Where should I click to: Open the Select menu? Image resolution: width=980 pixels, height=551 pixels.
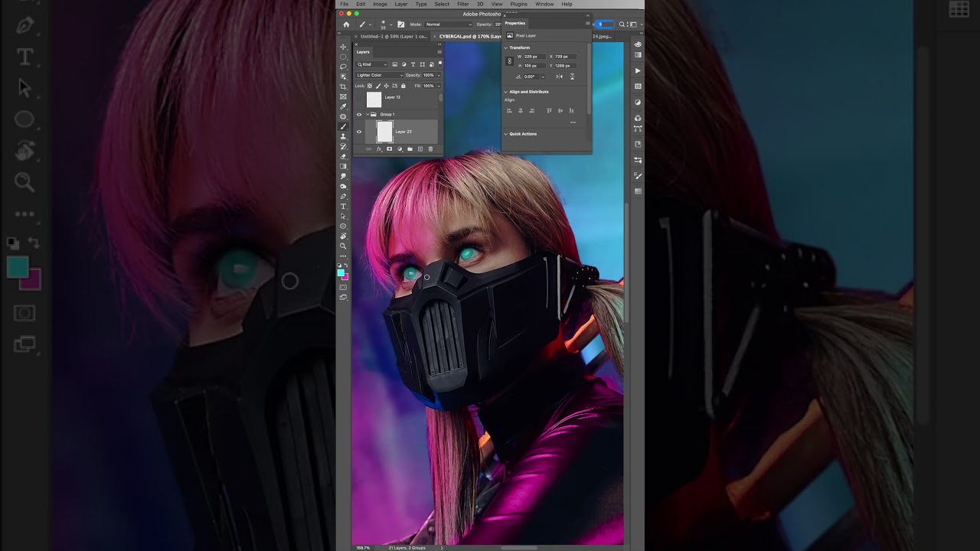[442, 4]
